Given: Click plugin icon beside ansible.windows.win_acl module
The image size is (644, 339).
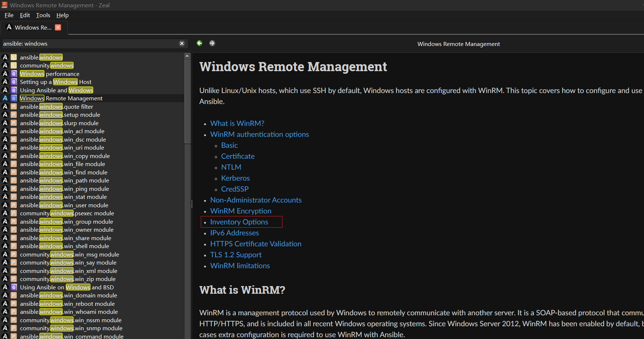Looking at the screenshot, I should tap(13, 131).
